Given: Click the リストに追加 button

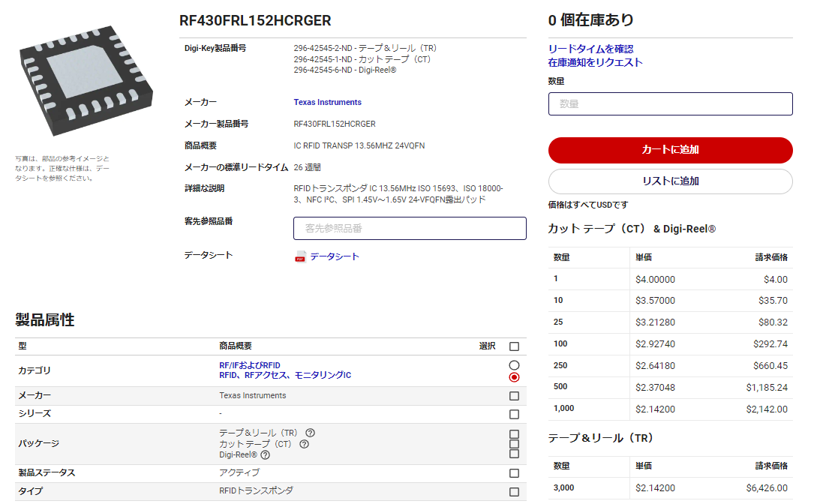Looking at the screenshot, I should tap(670, 181).
